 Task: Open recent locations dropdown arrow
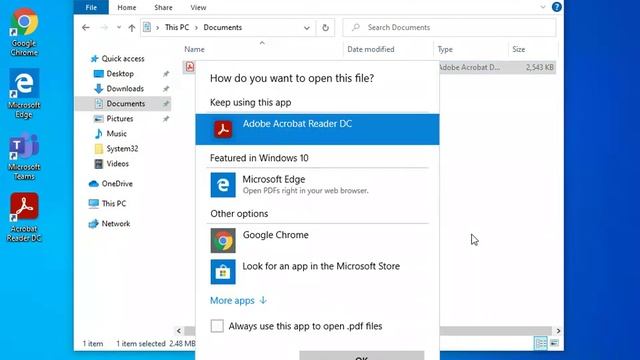119,27
